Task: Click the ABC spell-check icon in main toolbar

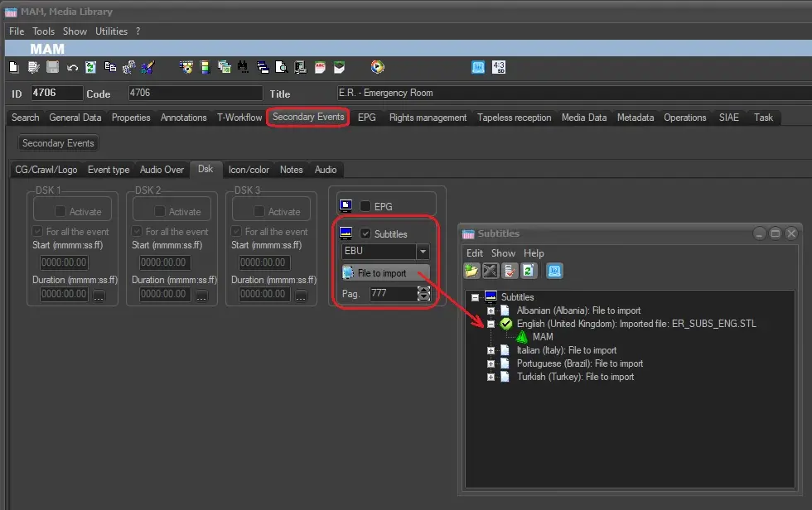Action: [321, 68]
